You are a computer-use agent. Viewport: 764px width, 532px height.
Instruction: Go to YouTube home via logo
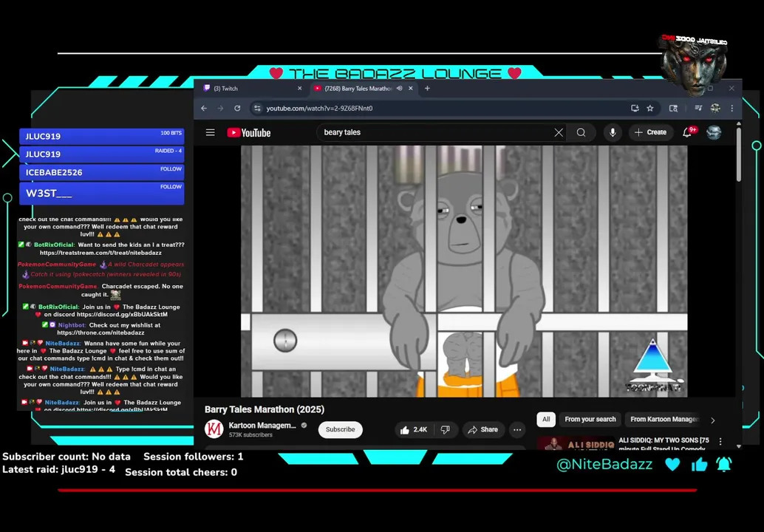click(248, 132)
